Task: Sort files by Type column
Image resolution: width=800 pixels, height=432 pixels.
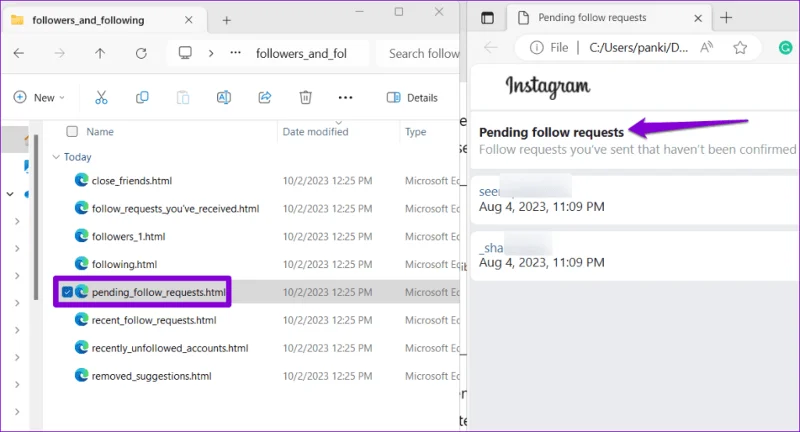Action: tap(415, 132)
